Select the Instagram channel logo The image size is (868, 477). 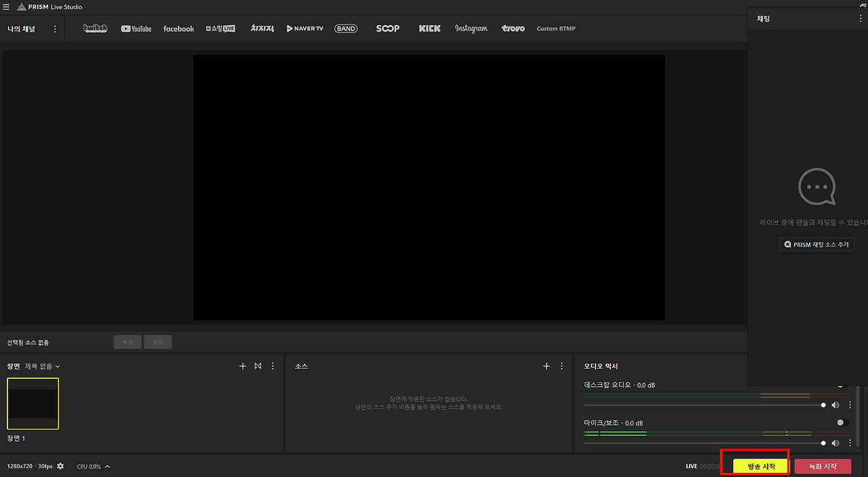(x=471, y=28)
